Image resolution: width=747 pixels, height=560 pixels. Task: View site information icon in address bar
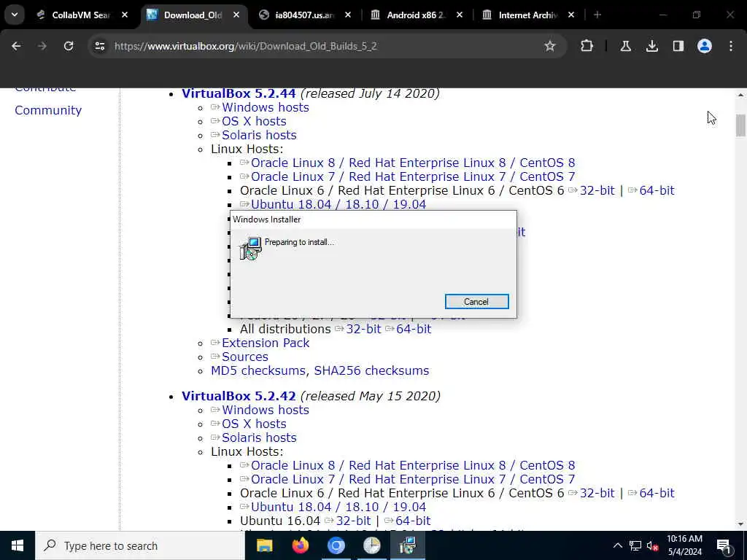(x=100, y=46)
